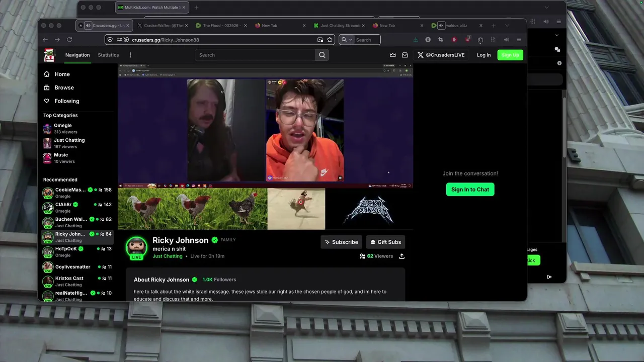
Task: Open @CrusadersLIVE X profile link
Action: click(441, 55)
